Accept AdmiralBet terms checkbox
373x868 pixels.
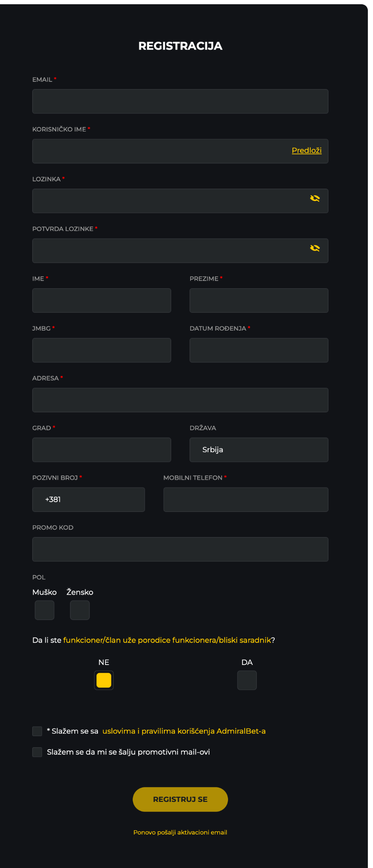coord(37,731)
